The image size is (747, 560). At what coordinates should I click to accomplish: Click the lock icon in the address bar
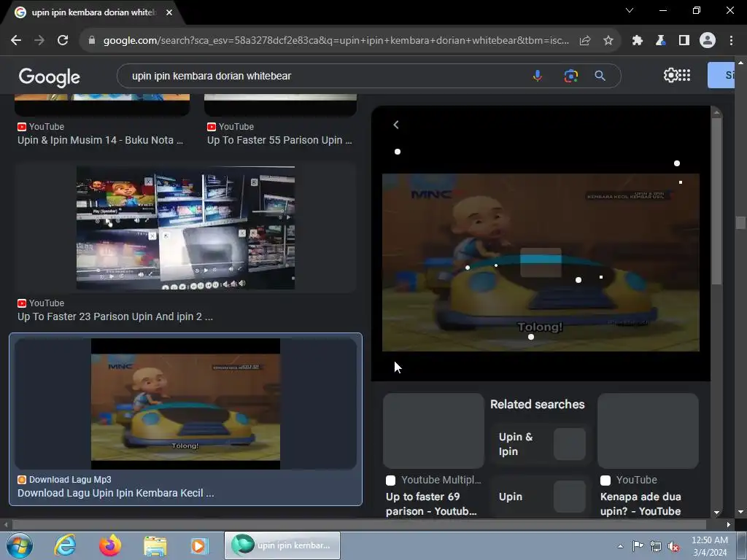tap(92, 41)
